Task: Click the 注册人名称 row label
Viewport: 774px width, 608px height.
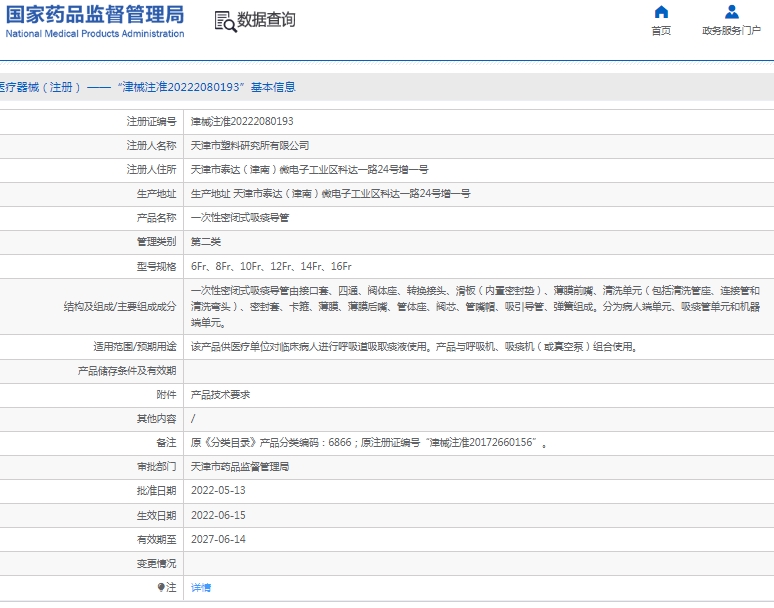Action: (151, 146)
